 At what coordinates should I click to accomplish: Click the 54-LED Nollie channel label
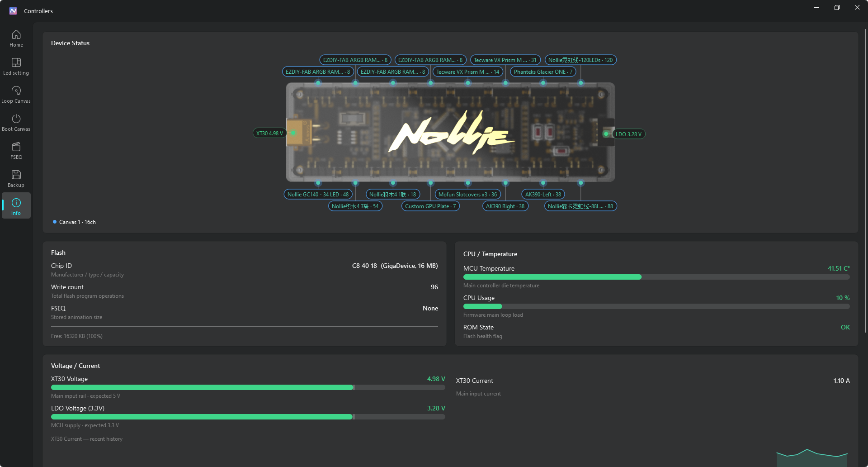[355, 206]
